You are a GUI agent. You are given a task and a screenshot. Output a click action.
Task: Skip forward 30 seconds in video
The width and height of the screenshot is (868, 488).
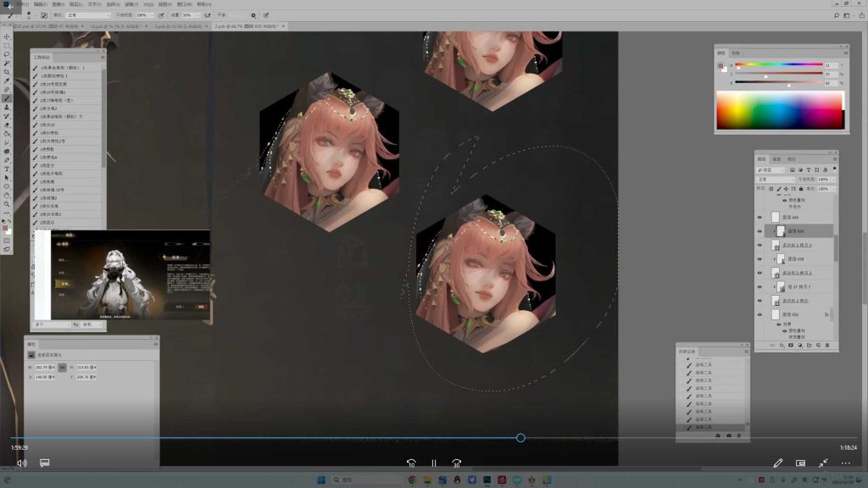coord(456,463)
